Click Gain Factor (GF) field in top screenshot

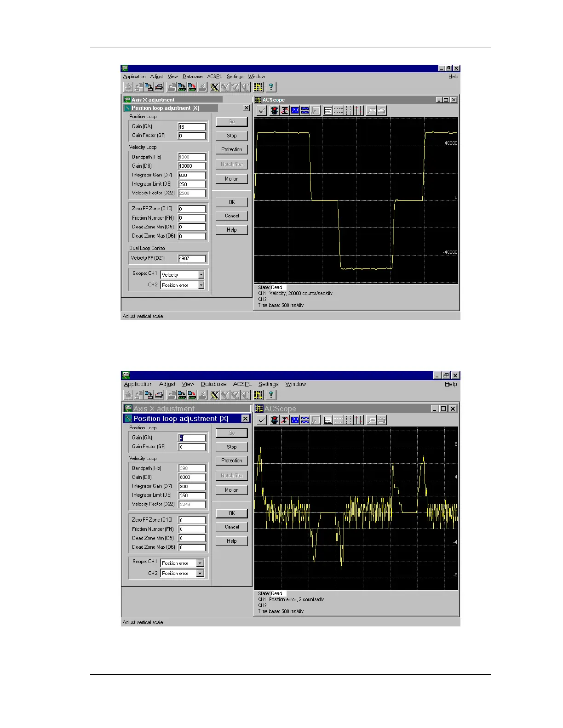[x=192, y=136]
